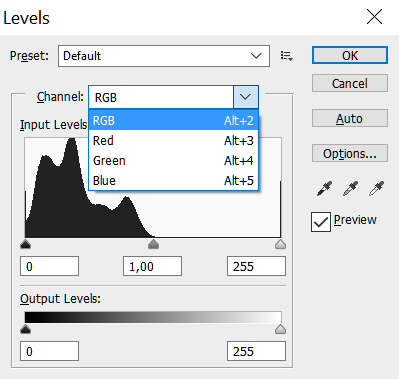Confirm with the OK button
The height and width of the screenshot is (379, 399).
point(350,55)
